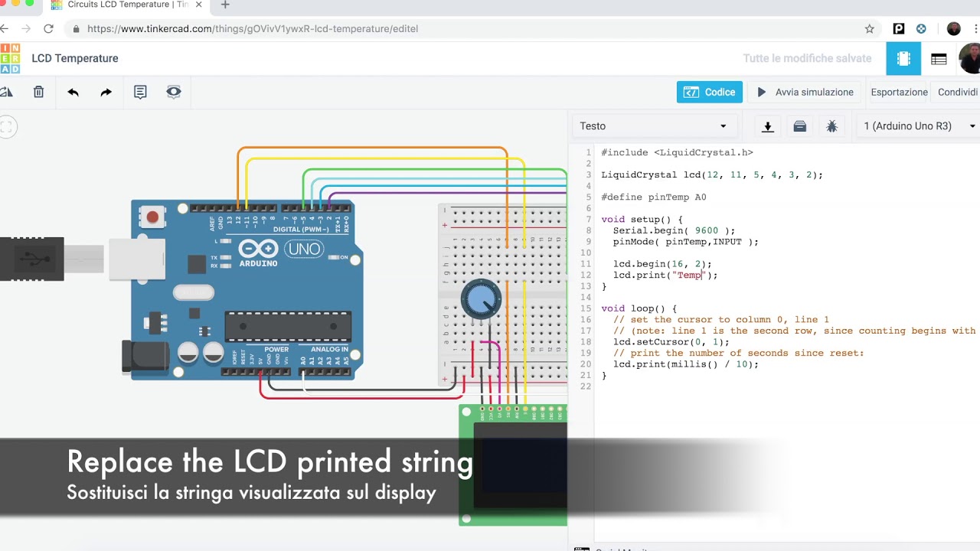Click the user profile photo in Tinkercad
This screenshot has height=551, width=980.
pyautogui.click(x=970, y=58)
